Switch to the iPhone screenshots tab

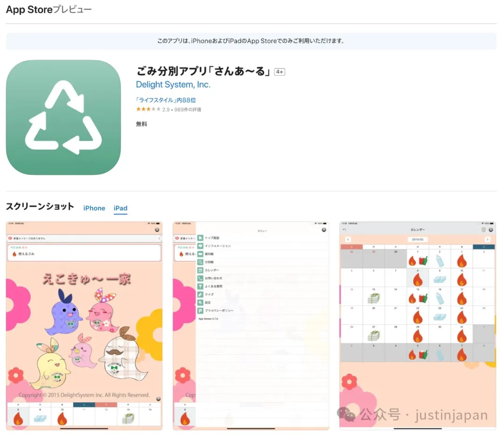tap(94, 208)
